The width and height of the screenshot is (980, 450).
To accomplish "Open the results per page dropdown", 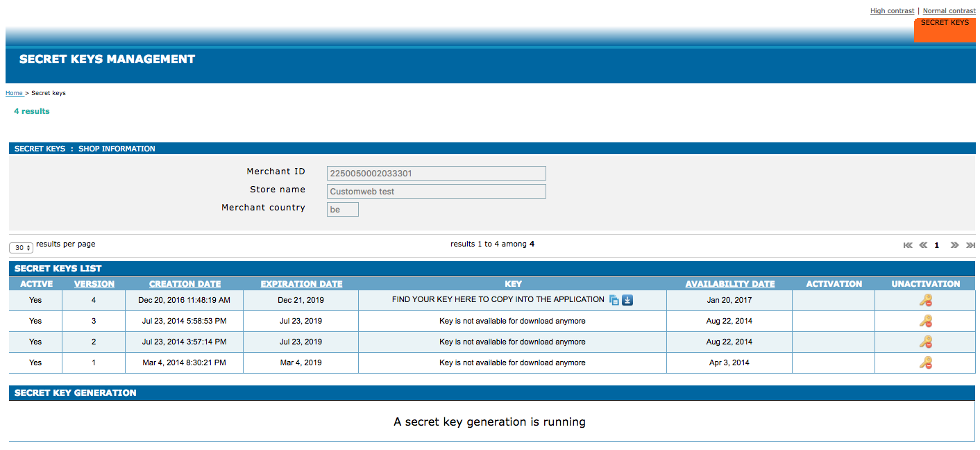I will coord(21,248).
